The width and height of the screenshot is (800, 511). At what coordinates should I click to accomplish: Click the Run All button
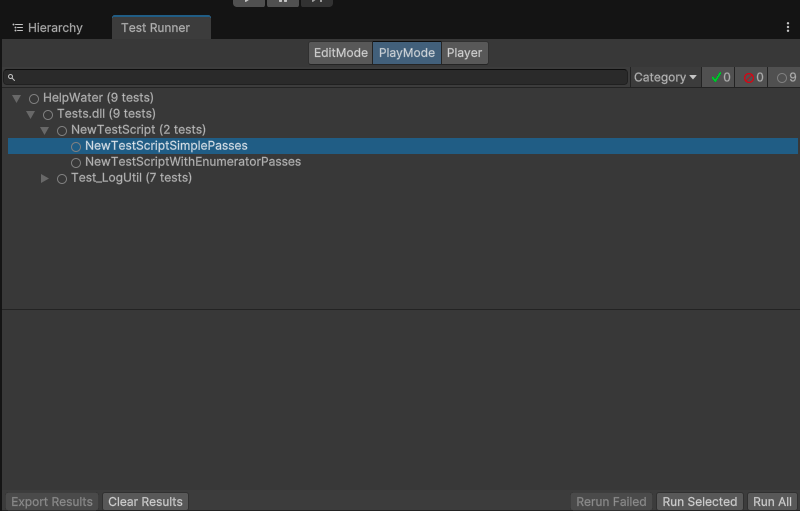[x=772, y=502]
